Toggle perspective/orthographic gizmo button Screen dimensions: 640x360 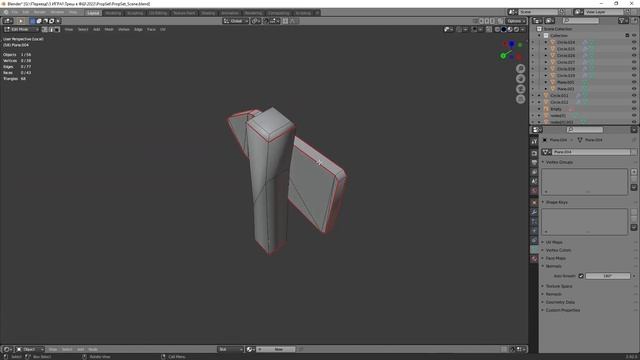(520, 99)
